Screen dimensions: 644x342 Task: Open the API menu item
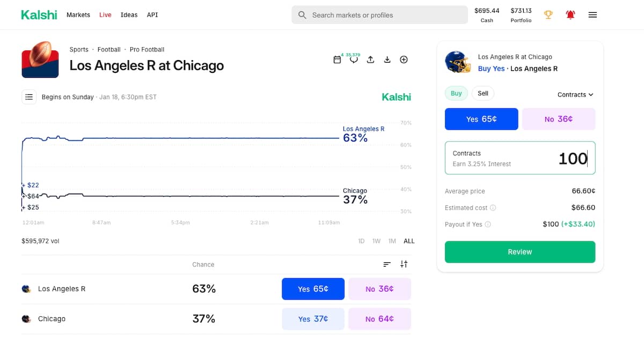point(152,15)
